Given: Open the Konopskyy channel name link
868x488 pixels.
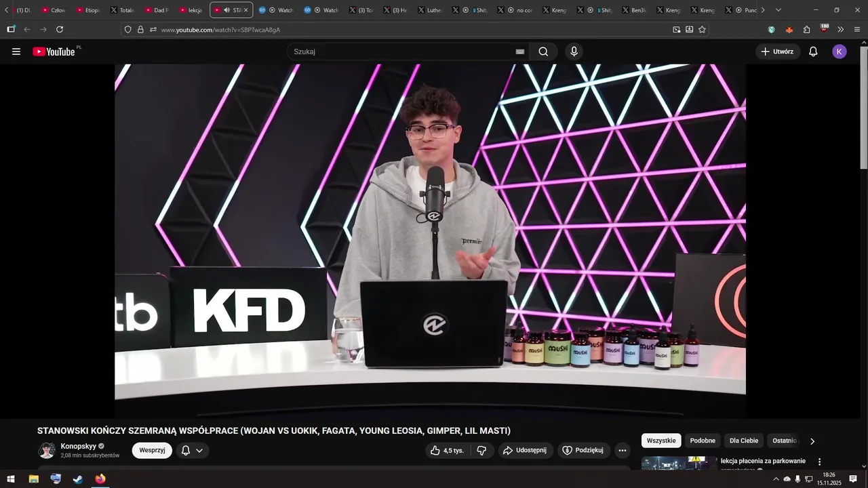Looking at the screenshot, I should tap(79, 446).
